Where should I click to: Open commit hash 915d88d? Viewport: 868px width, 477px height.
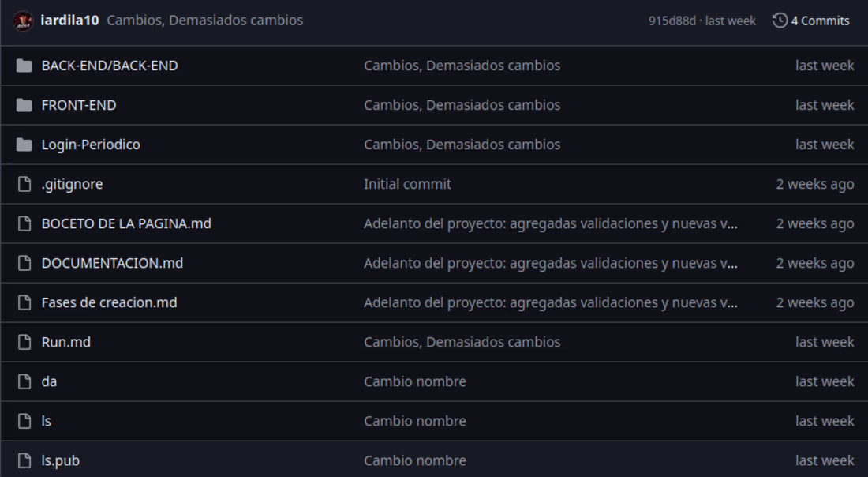point(672,21)
